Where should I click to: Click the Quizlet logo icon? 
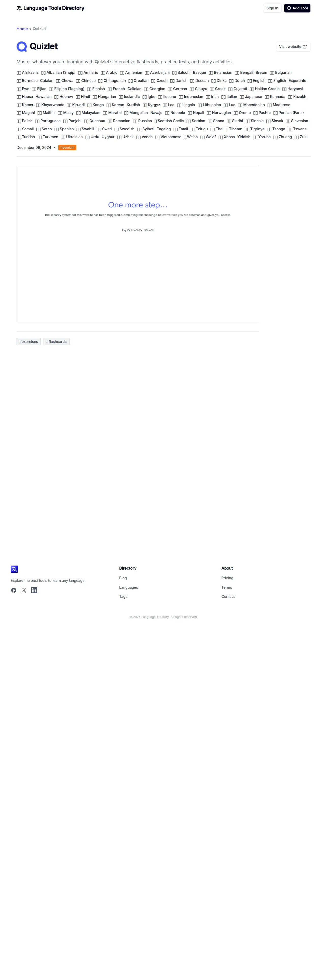tap(22, 46)
